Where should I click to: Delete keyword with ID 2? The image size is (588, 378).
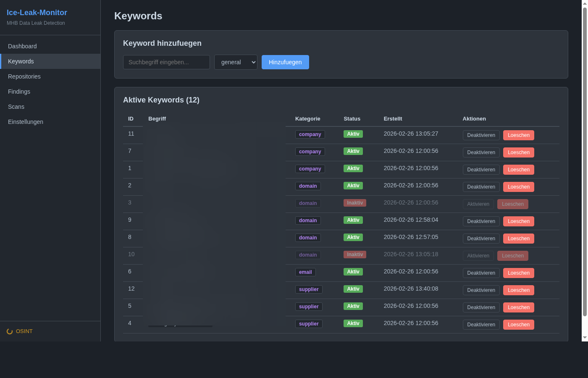point(519,187)
